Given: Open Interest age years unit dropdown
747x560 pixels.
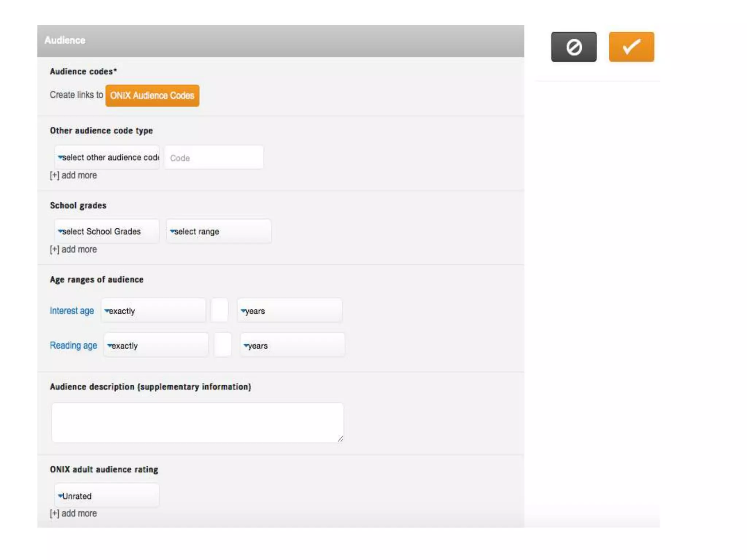Looking at the screenshot, I should [290, 311].
